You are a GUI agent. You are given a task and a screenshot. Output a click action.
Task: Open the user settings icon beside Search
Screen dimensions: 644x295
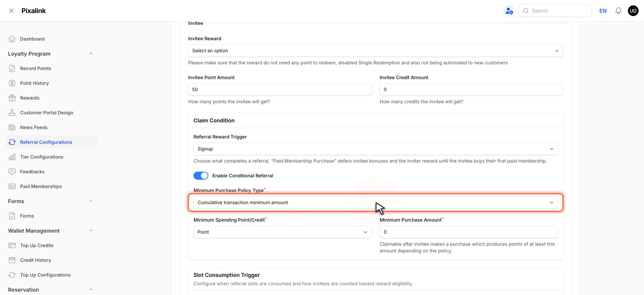click(x=509, y=11)
